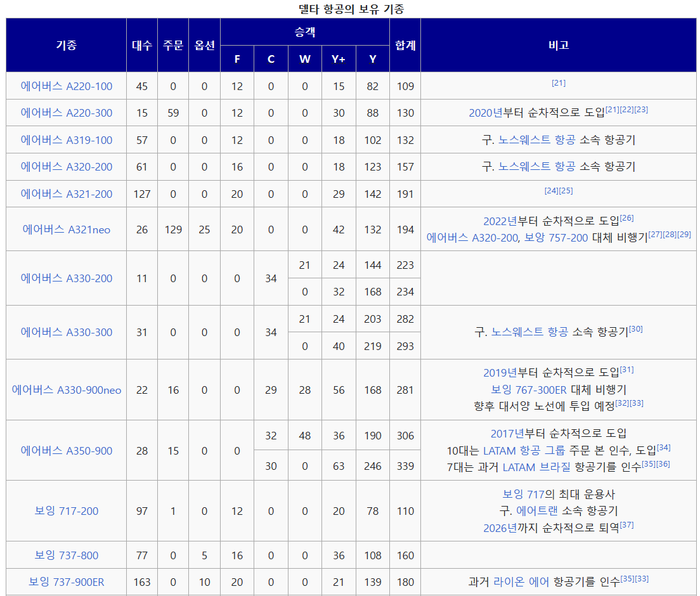Image resolution: width=700 pixels, height=596 pixels.
Task: Click the Y+ column header
Action: click(339, 59)
